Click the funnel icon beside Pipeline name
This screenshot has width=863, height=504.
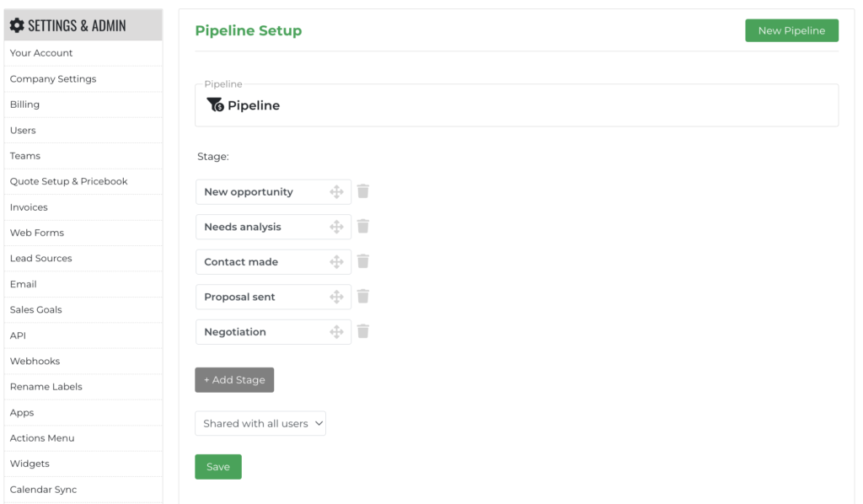213,105
